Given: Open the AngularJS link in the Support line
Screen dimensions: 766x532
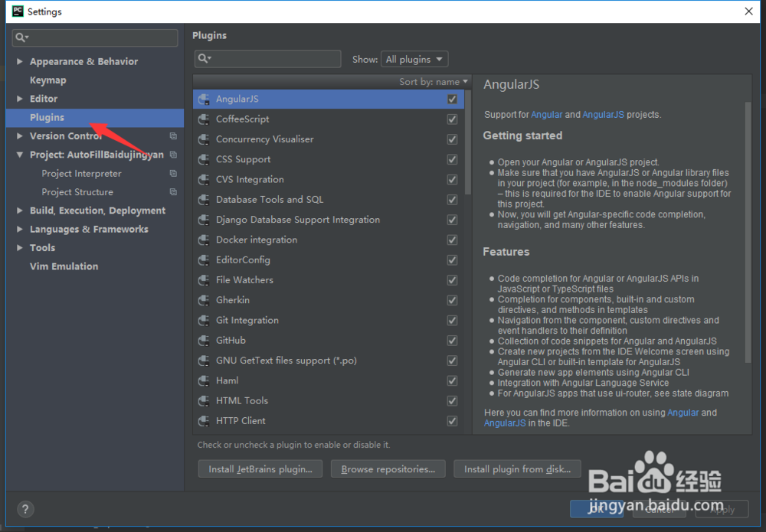Looking at the screenshot, I should (x=604, y=115).
